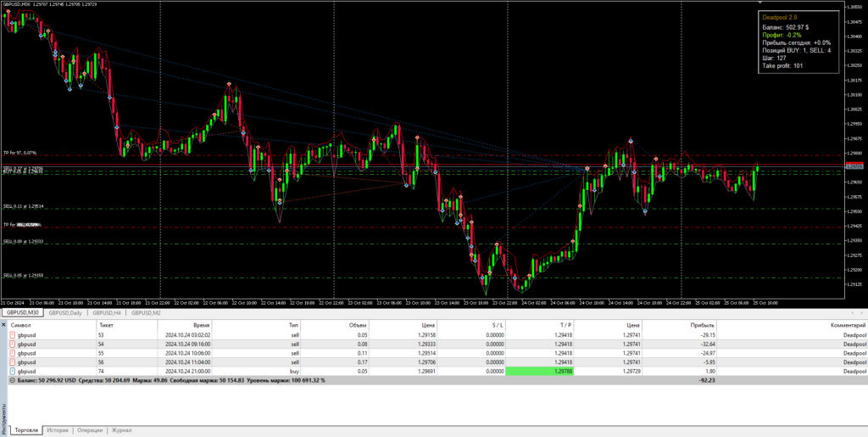
Task: Sort orders by the Время column header
Action: (x=202, y=326)
